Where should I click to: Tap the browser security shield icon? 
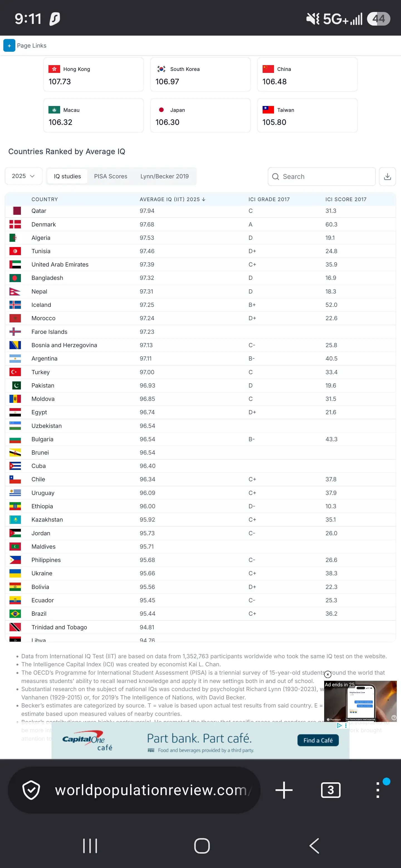31,790
